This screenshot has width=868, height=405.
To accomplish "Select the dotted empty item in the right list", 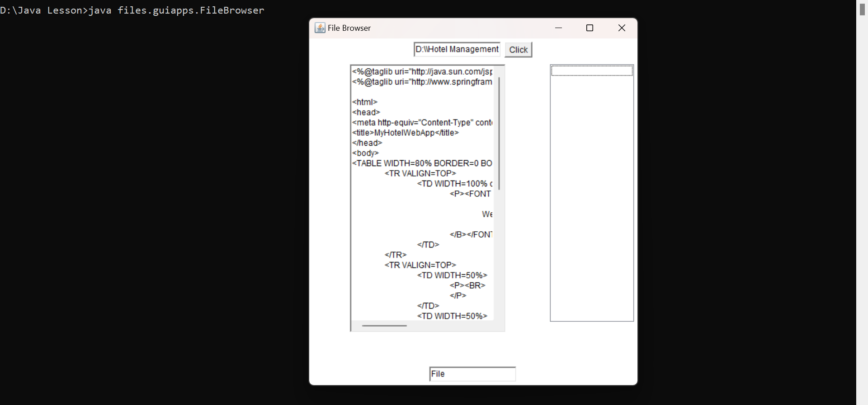I will tap(592, 71).
